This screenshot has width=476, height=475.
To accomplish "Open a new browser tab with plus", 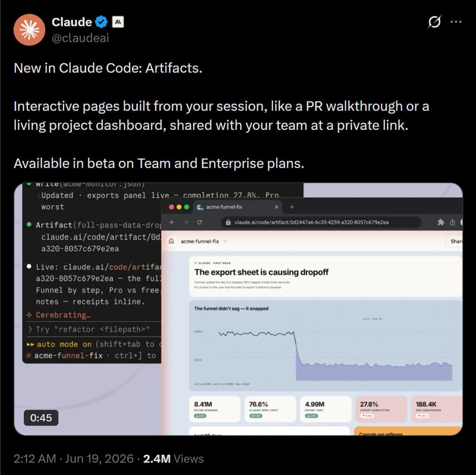I will 292,207.
